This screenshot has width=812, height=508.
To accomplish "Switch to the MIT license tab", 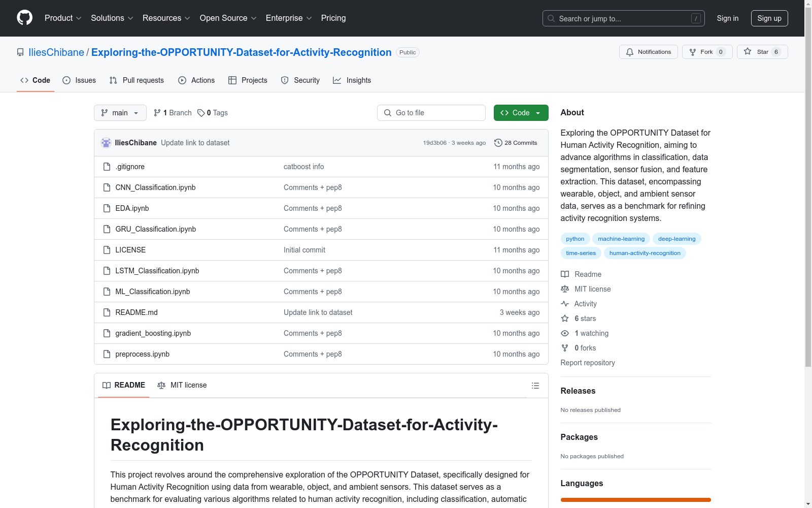I will point(182,385).
